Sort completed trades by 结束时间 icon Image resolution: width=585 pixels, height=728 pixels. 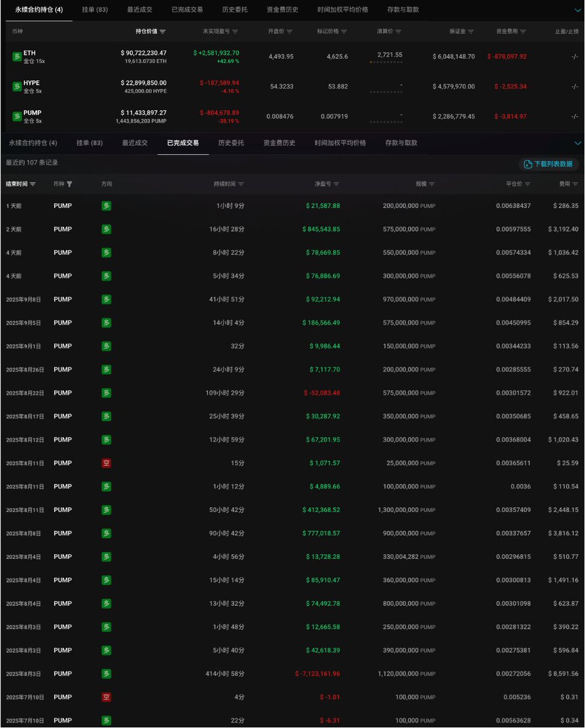(33, 184)
